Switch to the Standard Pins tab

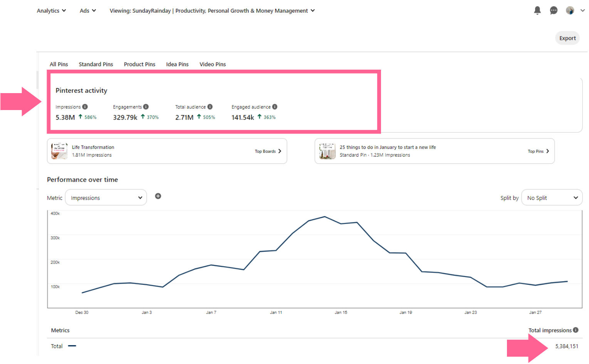(x=96, y=64)
